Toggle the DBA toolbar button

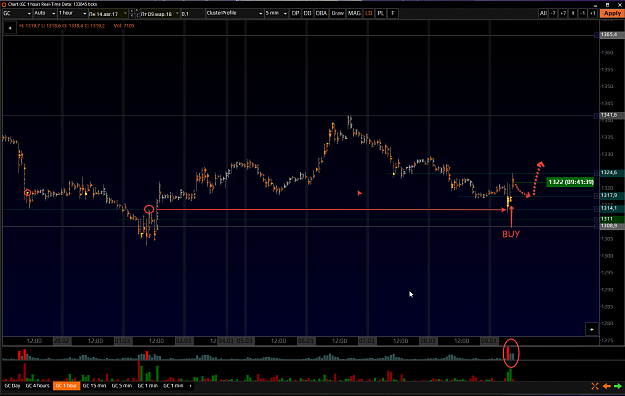(321, 13)
